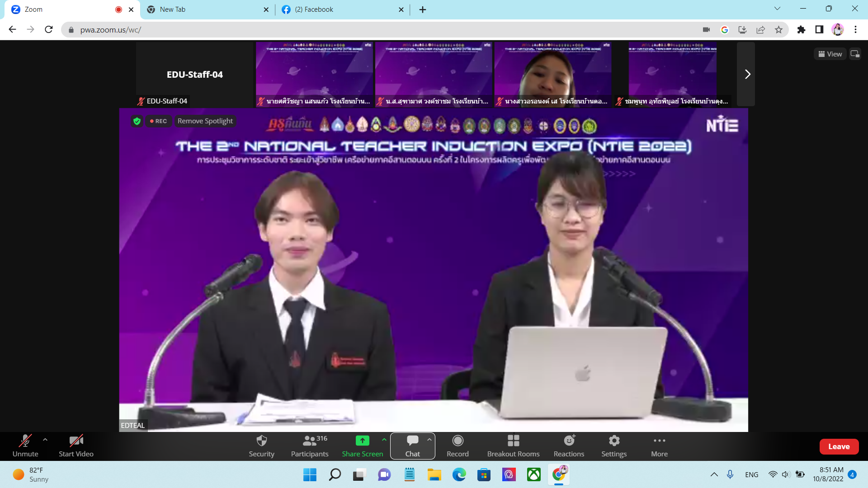Open the Participants panel
The width and height of the screenshot is (868, 488).
(x=310, y=441)
